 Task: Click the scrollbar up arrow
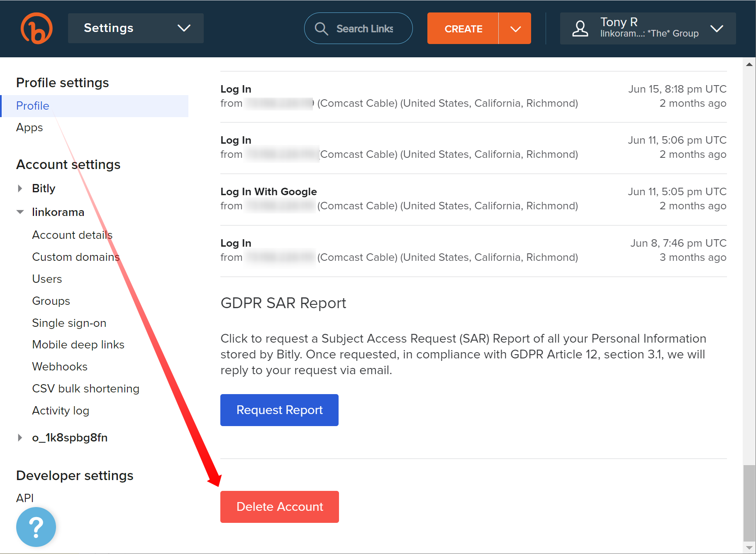(x=749, y=64)
